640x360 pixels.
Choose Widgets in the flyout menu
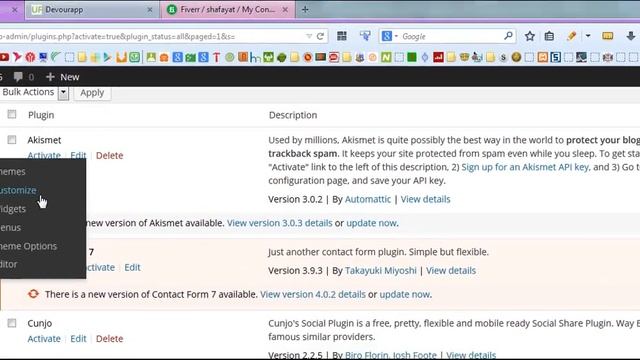13,209
